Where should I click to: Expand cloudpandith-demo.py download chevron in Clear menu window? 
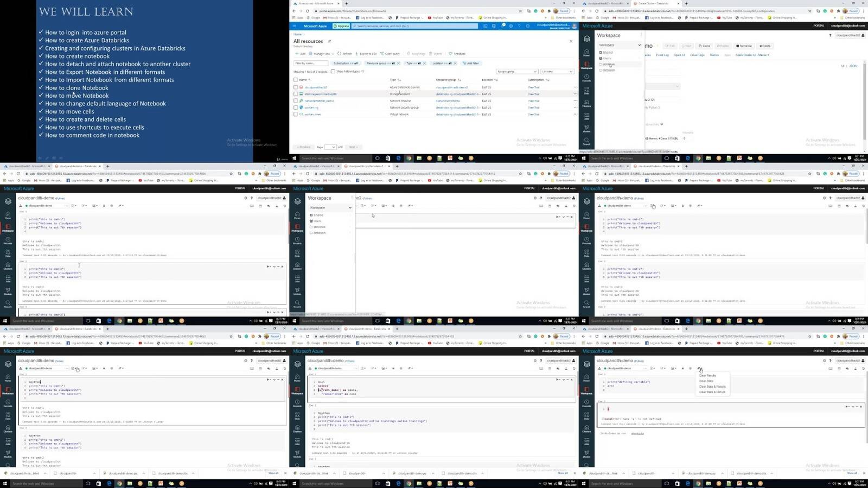tap(722, 473)
